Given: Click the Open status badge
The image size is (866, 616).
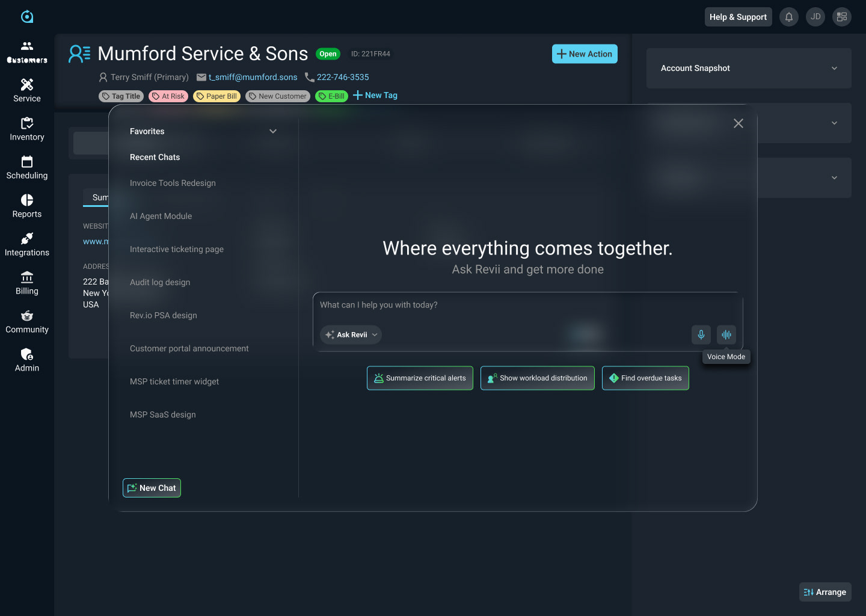Looking at the screenshot, I should (328, 54).
